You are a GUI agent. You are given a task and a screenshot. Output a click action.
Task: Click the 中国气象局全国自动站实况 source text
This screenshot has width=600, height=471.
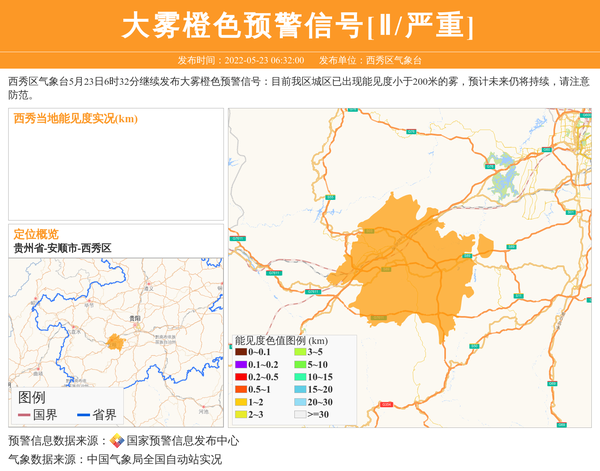pyautogui.click(x=154, y=460)
